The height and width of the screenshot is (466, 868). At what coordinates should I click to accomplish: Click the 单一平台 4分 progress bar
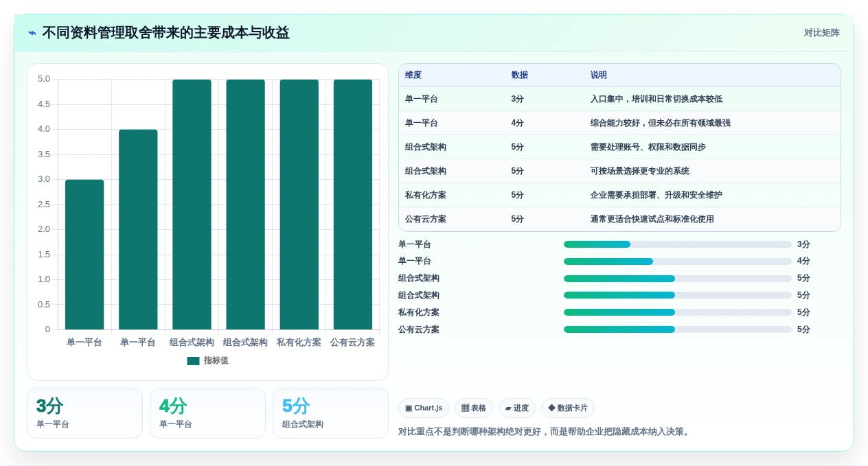678,261
